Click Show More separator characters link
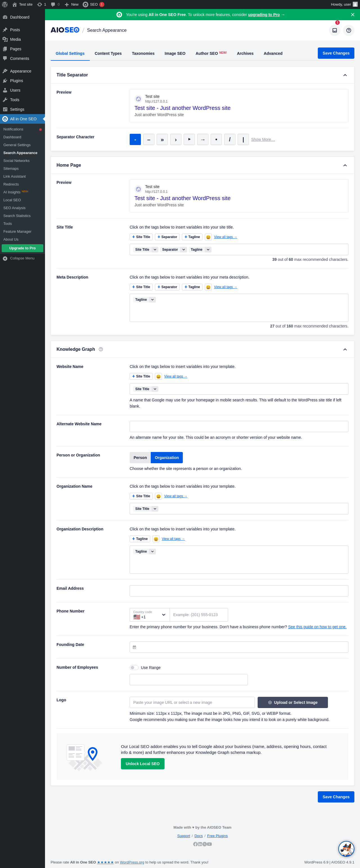The height and width of the screenshot is (868, 360). point(263,139)
